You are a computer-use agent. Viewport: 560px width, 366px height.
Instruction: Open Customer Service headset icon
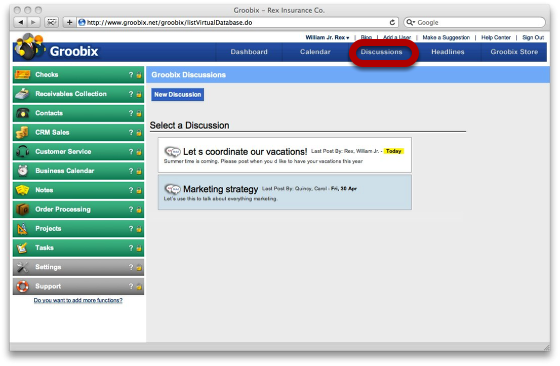[x=22, y=152]
